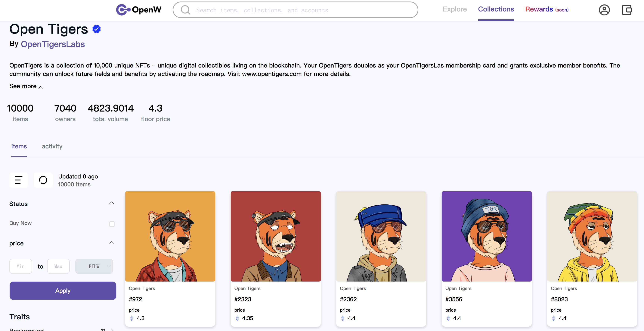Collapse the price filter section
Image resolution: width=644 pixels, height=331 pixels.
(x=112, y=242)
